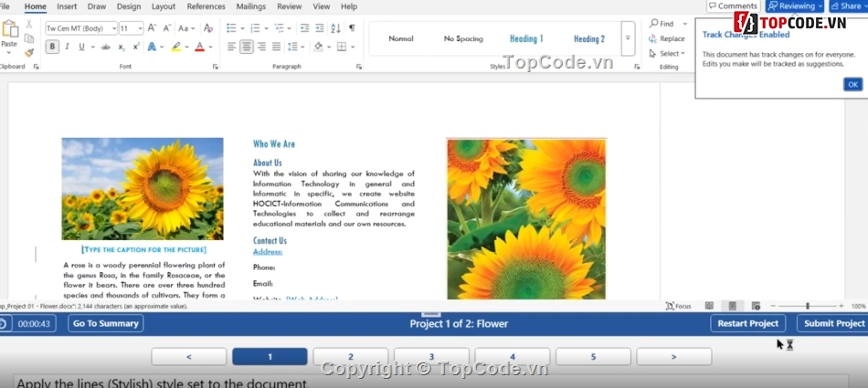Open the Comments button
Viewport: 868px width, 388px height.
tap(733, 6)
